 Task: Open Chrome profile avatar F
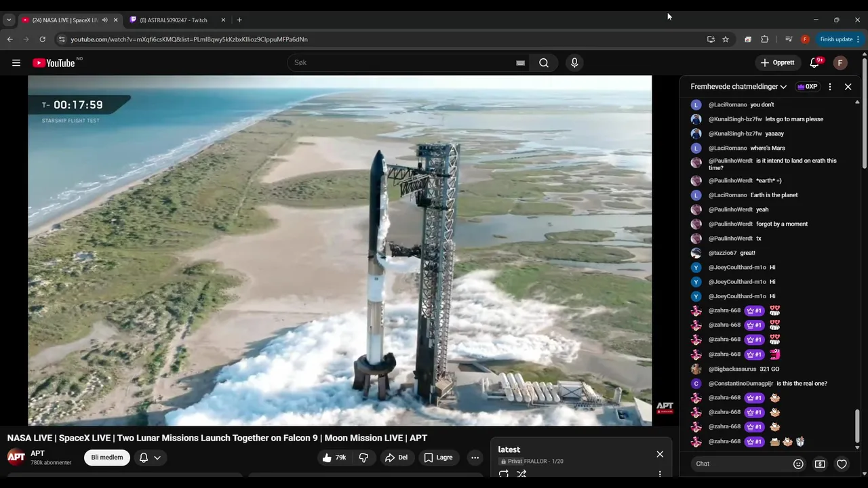click(805, 39)
